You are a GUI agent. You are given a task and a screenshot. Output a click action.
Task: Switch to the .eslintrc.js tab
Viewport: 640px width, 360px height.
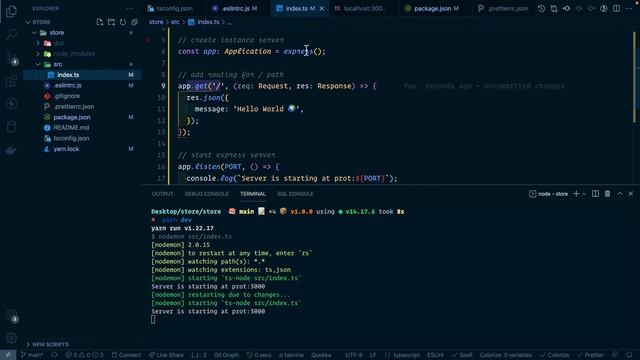(x=235, y=9)
